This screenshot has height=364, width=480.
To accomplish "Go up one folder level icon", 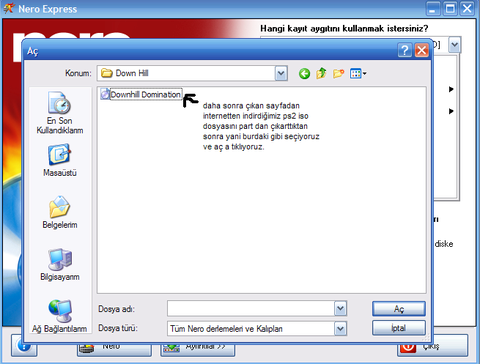I will (x=321, y=73).
